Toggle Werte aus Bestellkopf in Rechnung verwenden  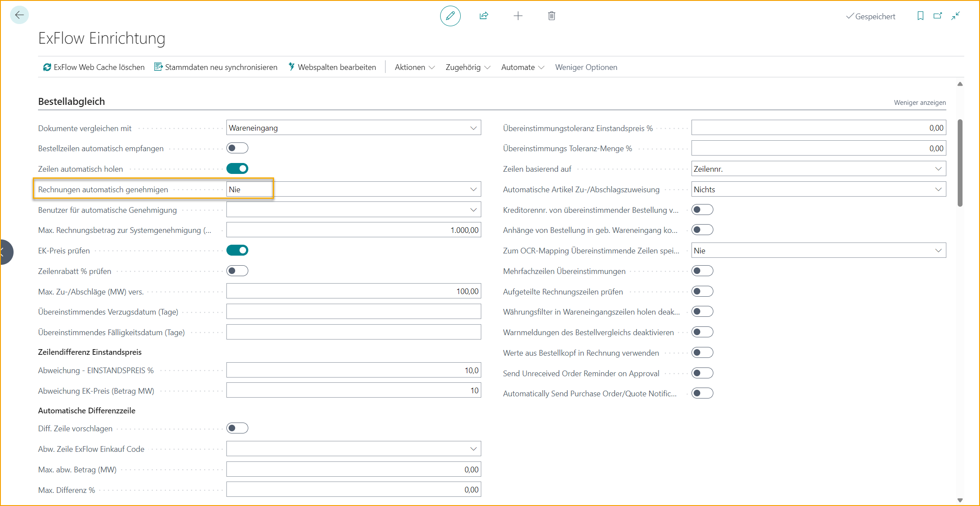click(x=702, y=353)
